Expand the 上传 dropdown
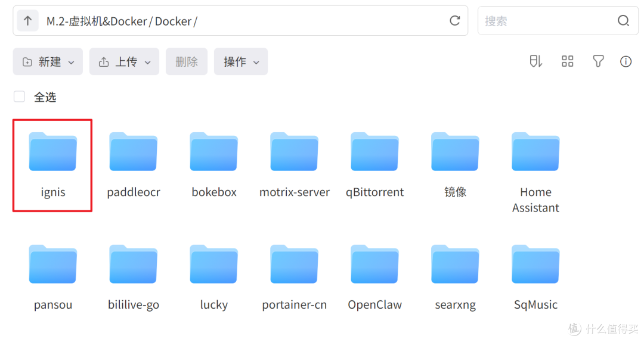The width and height of the screenshot is (644, 342). (124, 61)
